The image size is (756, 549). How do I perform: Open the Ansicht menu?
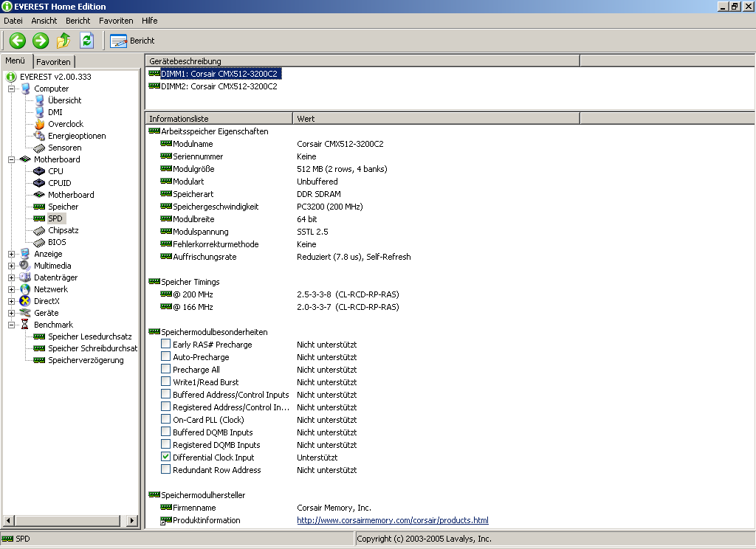(x=44, y=21)
